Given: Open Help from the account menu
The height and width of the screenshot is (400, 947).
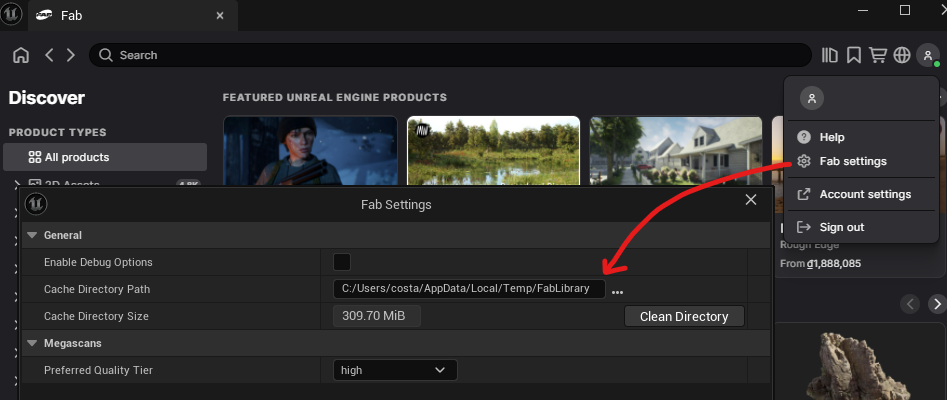Looking at the screenshot, I should 831,137.
